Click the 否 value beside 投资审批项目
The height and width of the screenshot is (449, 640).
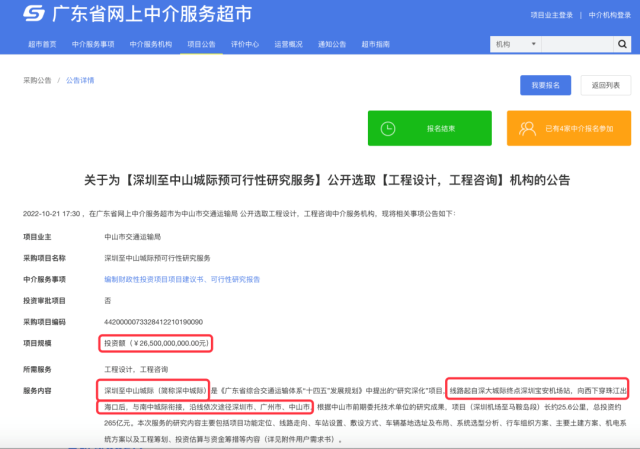coord(108,301)
